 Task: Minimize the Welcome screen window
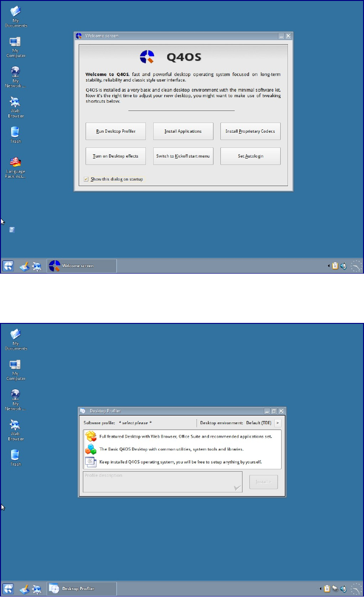(281, 35)
